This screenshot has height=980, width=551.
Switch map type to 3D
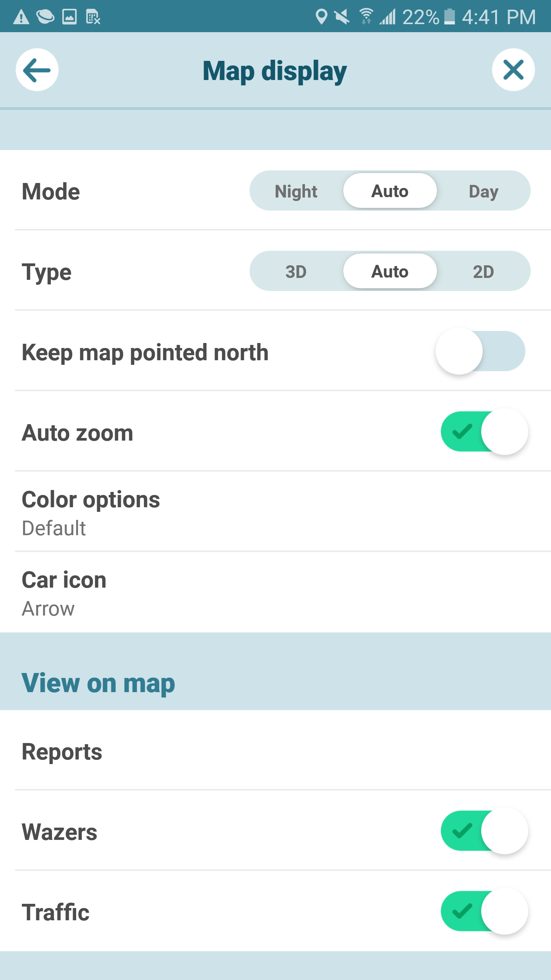[296, 271]
